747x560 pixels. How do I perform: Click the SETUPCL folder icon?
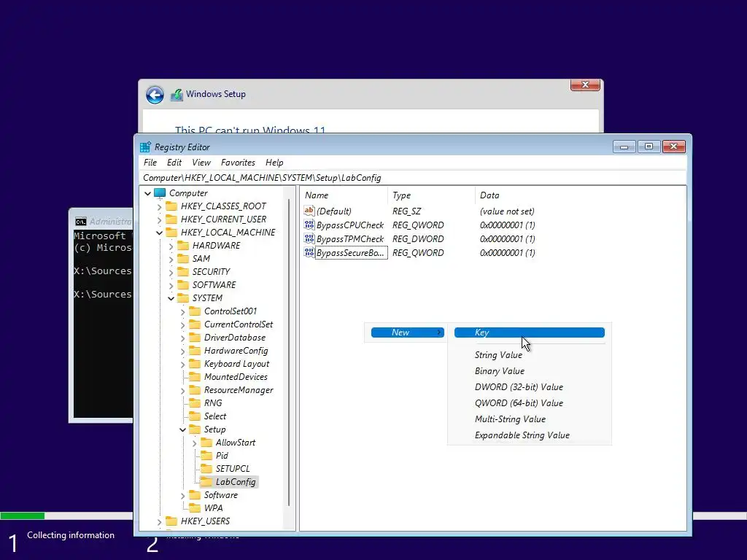tap(206, 469)
